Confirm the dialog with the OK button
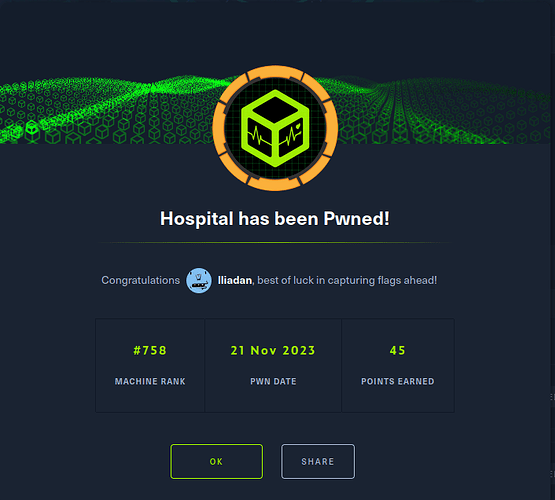555x500 pixels. [216, 461]
